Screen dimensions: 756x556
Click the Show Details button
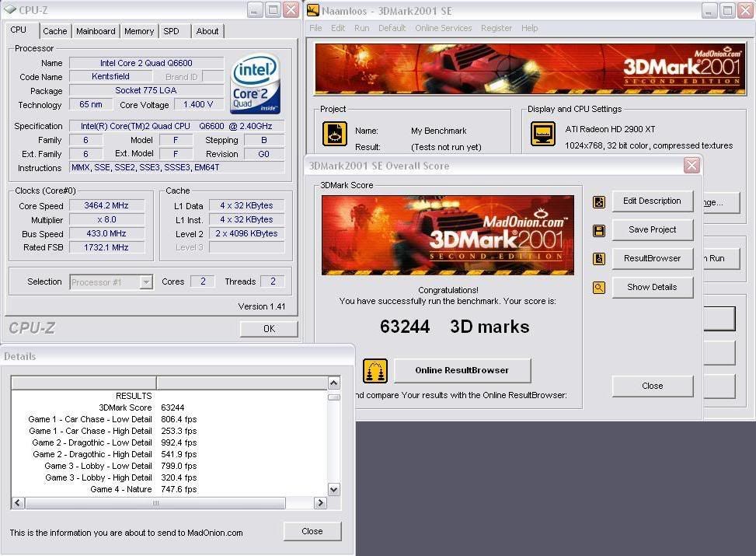click(653, 288)
